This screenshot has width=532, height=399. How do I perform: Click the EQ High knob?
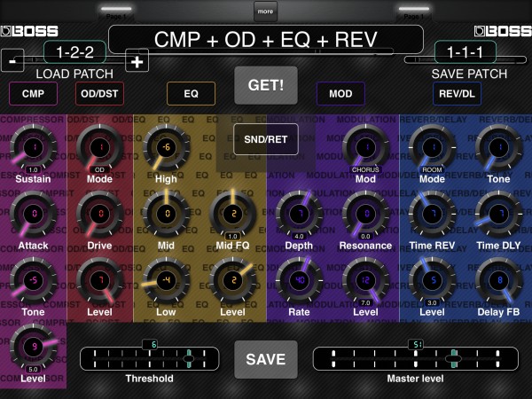click(x=166, y=147)
